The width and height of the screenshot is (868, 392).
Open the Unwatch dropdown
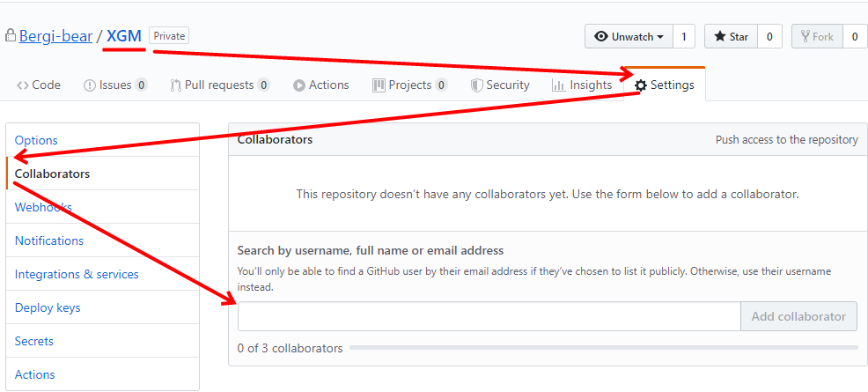629,37
